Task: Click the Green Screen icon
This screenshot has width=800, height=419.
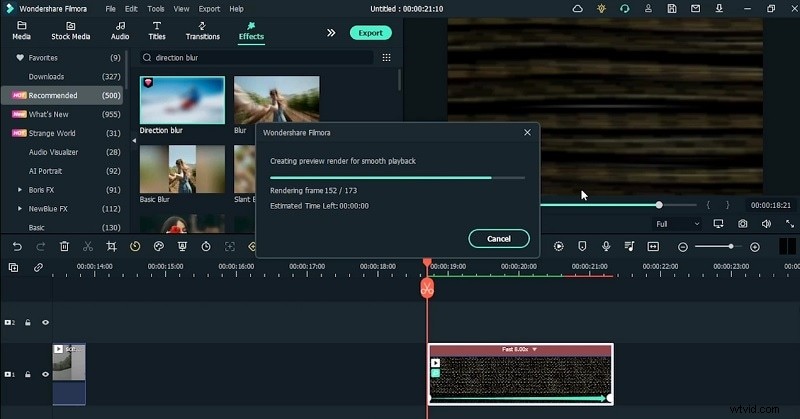Action: [182, 247]
